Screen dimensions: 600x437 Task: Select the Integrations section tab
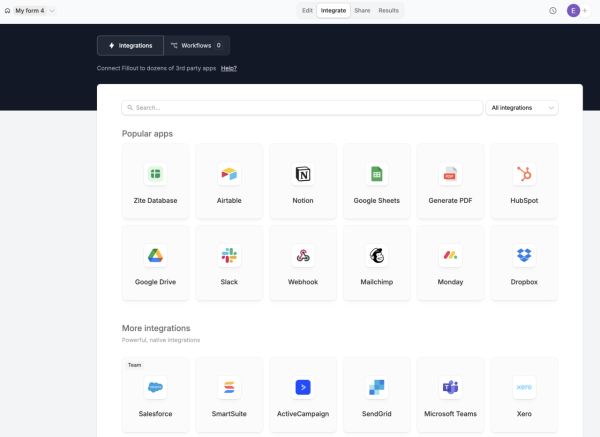click(x=130, y=46)
